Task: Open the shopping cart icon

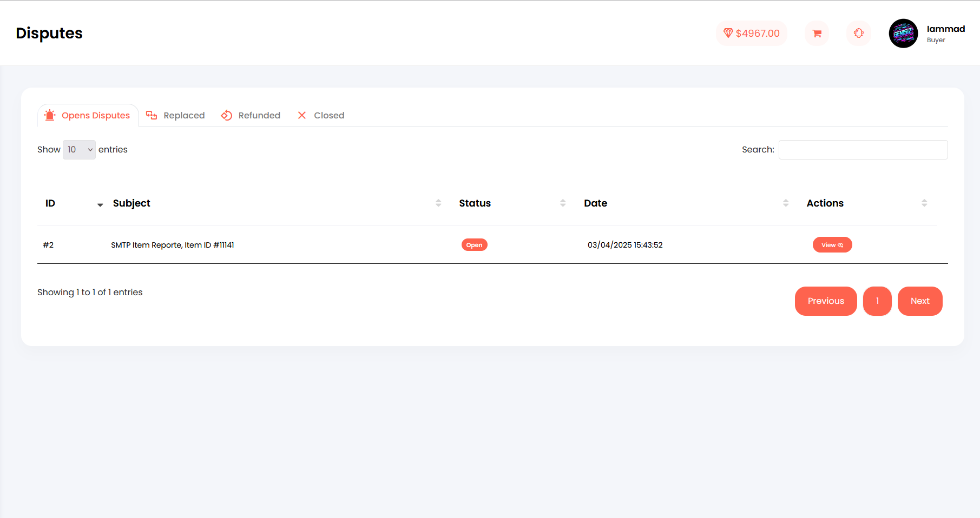Action: click(x=817, y=34)
